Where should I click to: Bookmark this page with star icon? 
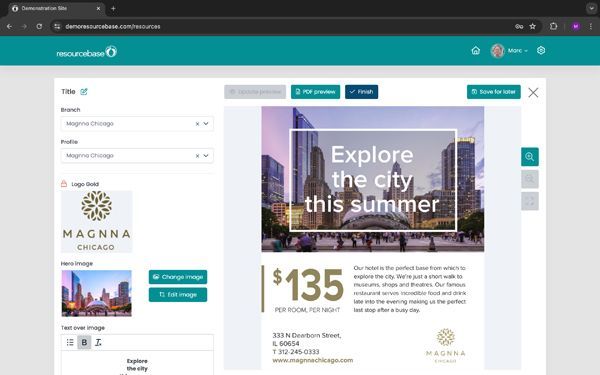pos(532,26)
